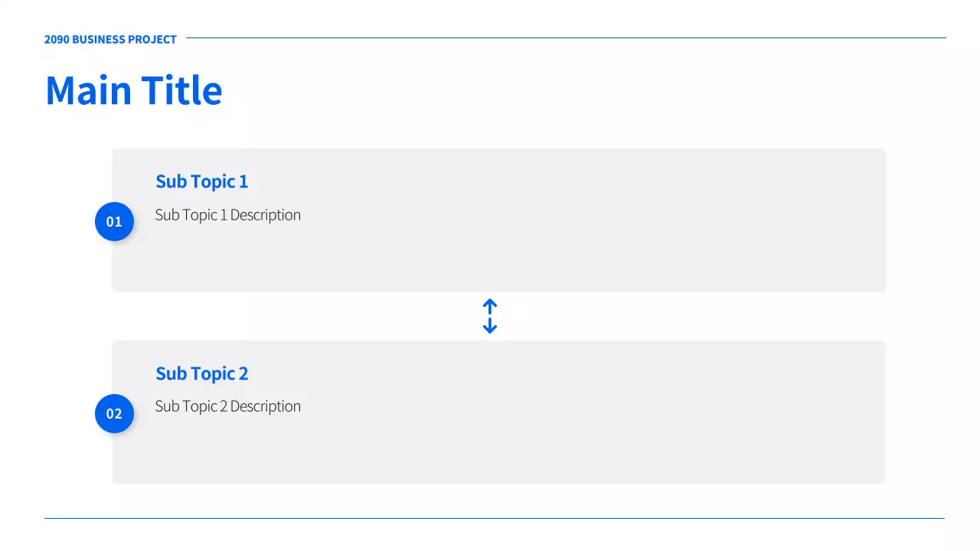Click the upward arrowhead between the cards
Viewport: 980px width, 551px height.
click(x=490, y=304)
